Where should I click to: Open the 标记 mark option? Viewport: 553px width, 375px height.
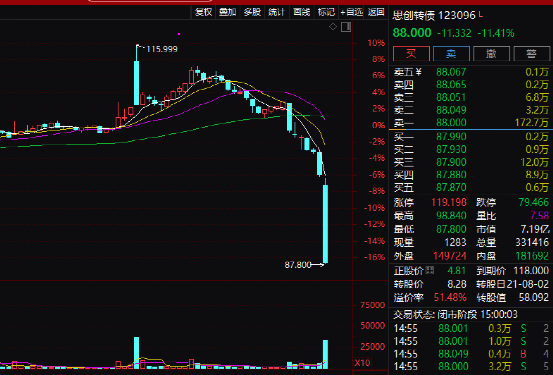point(326,12)
